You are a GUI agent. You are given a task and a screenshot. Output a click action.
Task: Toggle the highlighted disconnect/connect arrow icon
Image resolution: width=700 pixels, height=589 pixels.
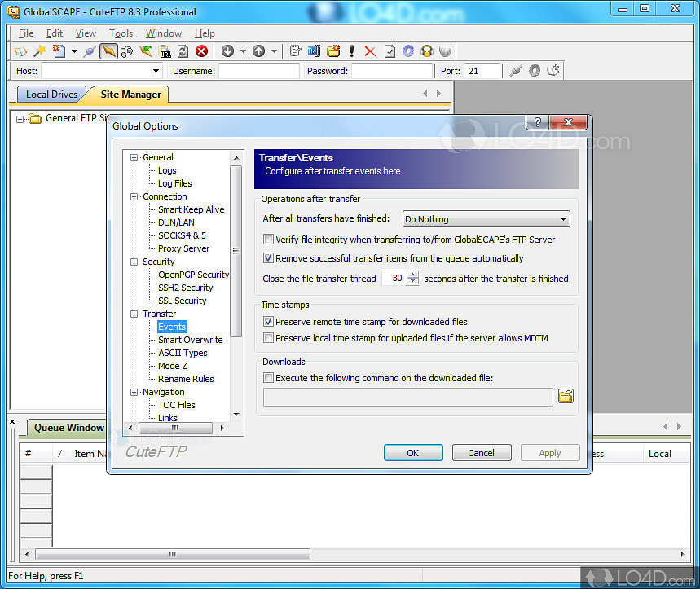tap(108, 51)
